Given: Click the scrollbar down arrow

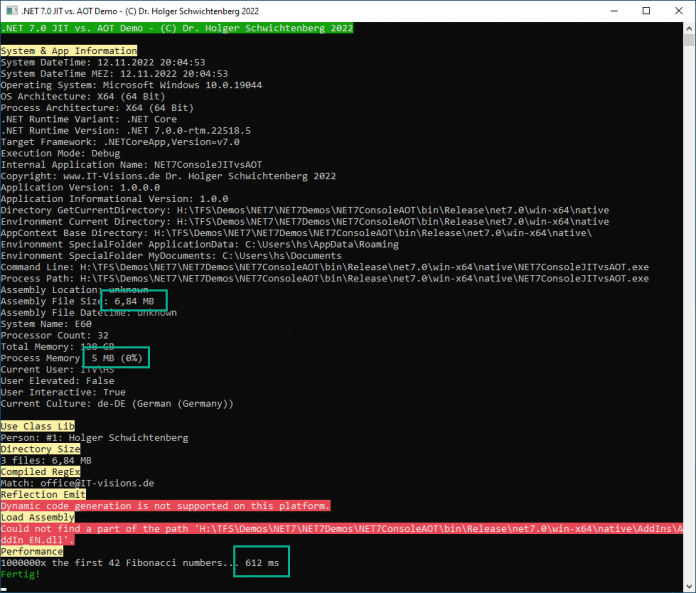Looking at the screenshot, I should pos(689,586).
